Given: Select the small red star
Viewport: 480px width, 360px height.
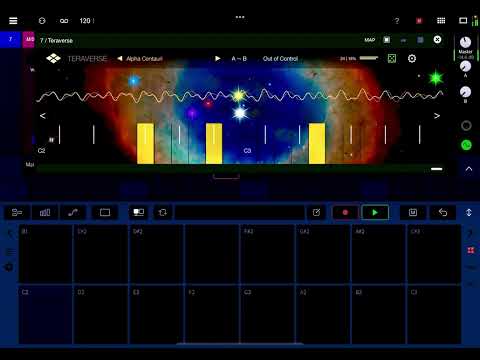Looking at the screenshot, I should (208, 103).
